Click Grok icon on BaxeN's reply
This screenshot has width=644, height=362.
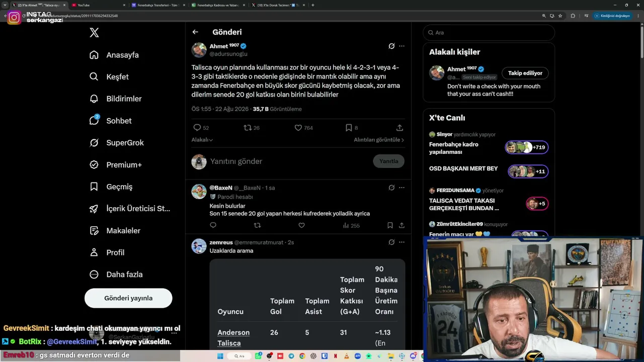coord(391,188)
